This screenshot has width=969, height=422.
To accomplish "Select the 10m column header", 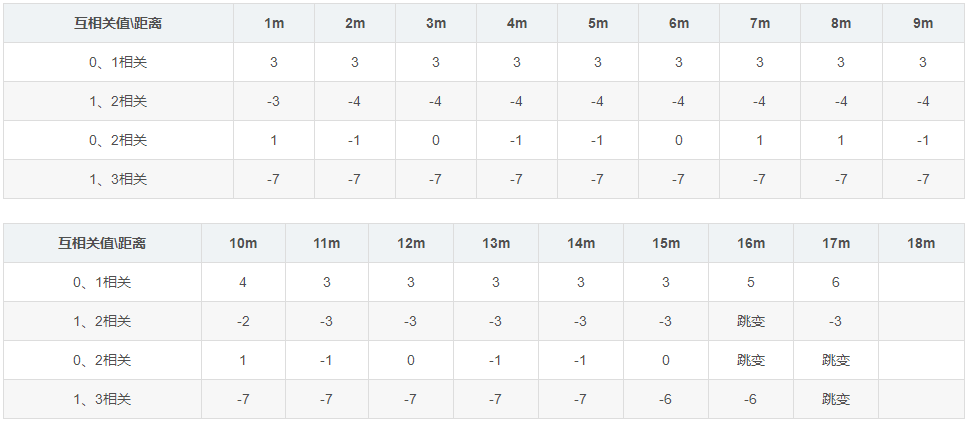I will [243, 243].
